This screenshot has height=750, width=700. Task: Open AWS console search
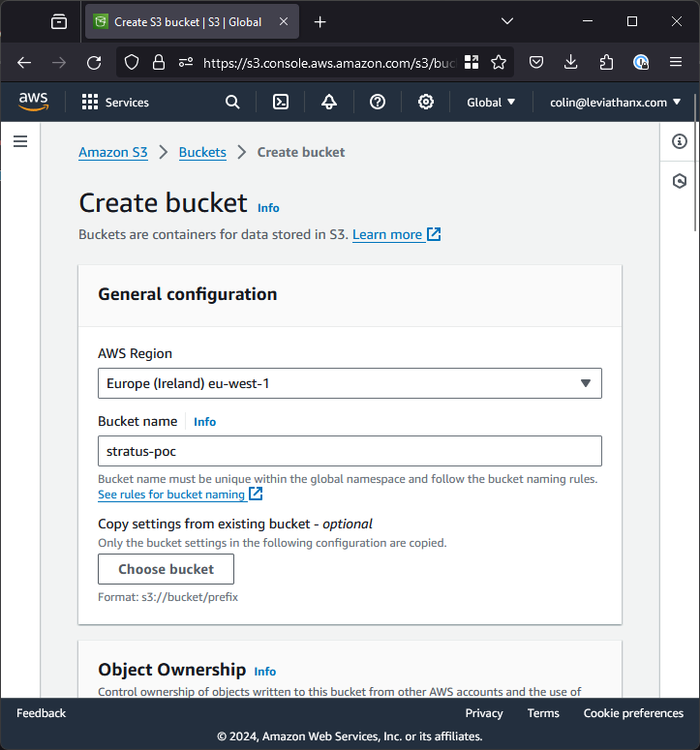(x=232, y=102)
